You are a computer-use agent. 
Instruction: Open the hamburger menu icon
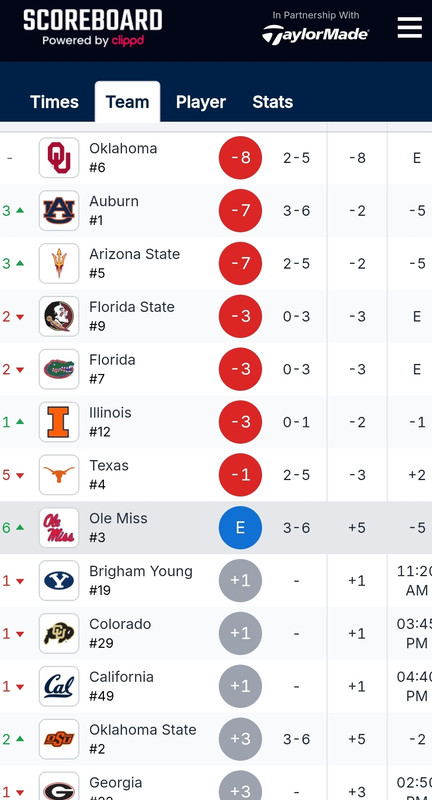point(410,28)
